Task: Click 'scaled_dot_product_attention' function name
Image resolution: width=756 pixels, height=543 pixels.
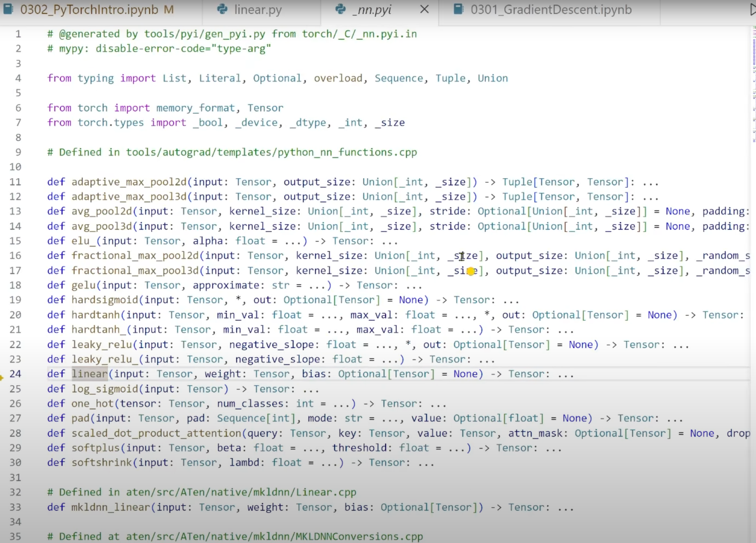Action: 156,433
